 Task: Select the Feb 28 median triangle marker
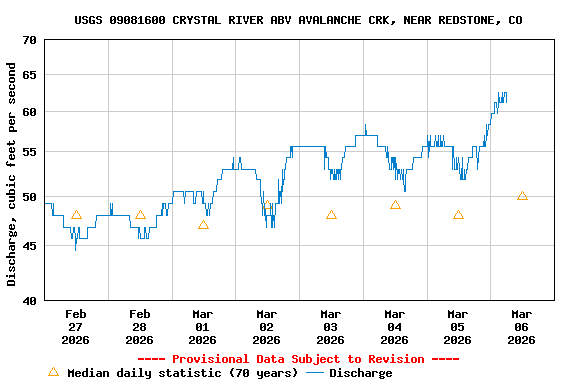coord(140,215)
